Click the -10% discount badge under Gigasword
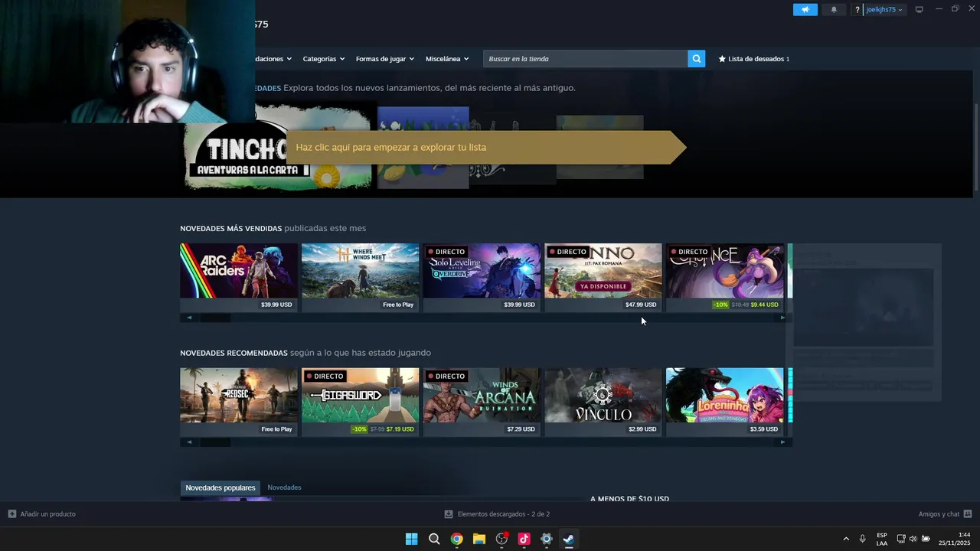 (359, 429)
